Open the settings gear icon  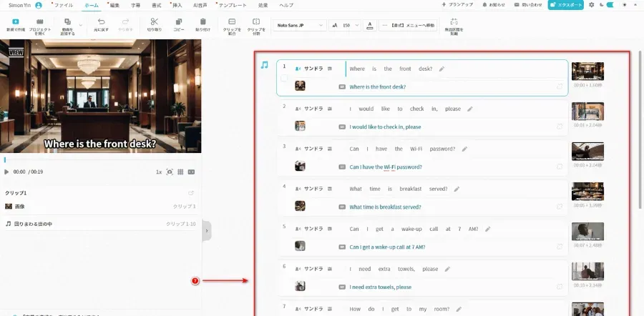(x=592, y=5)
